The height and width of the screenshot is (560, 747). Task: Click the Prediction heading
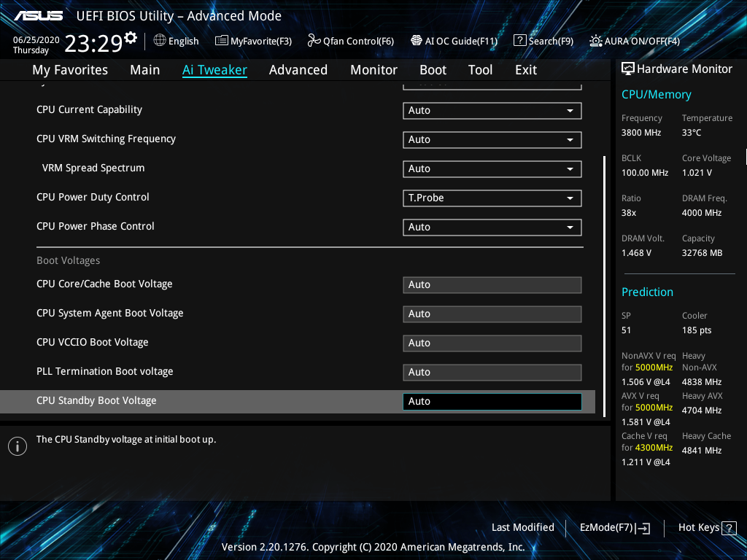click(647, 292)
